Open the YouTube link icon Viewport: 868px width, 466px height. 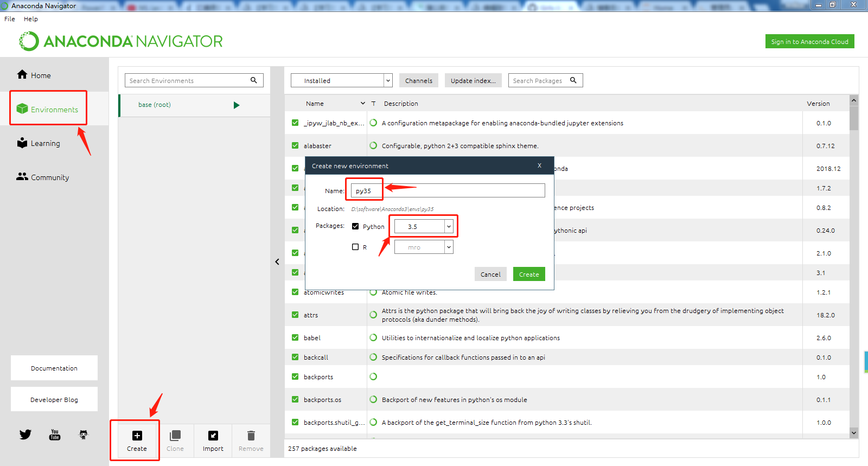point(55,435)
